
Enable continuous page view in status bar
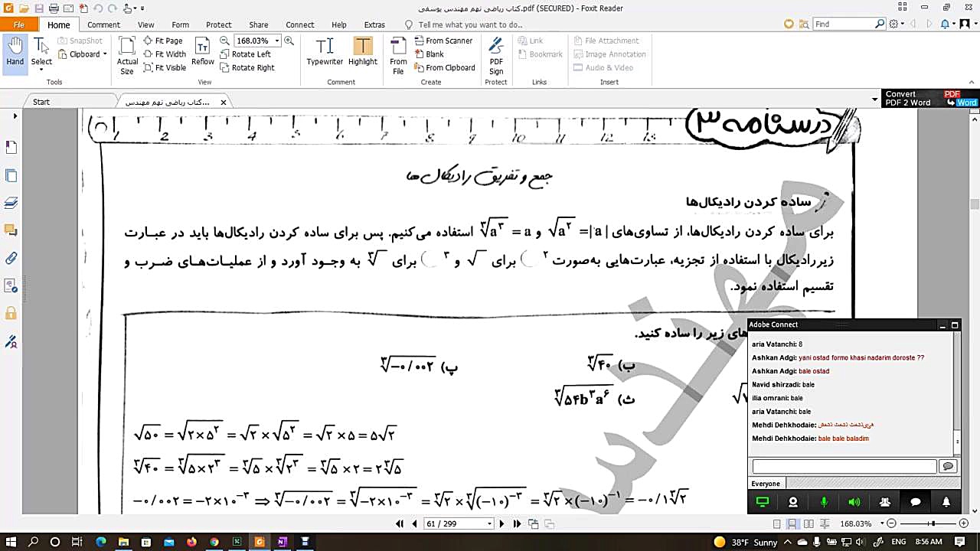[x=791, y=524]
